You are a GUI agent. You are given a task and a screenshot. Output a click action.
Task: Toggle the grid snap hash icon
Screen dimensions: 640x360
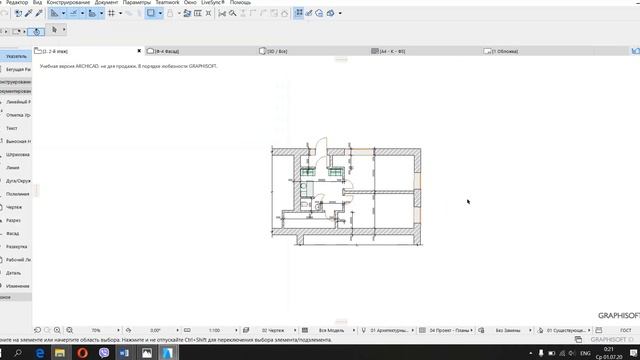pyautogui.click(x=111, y=13)
